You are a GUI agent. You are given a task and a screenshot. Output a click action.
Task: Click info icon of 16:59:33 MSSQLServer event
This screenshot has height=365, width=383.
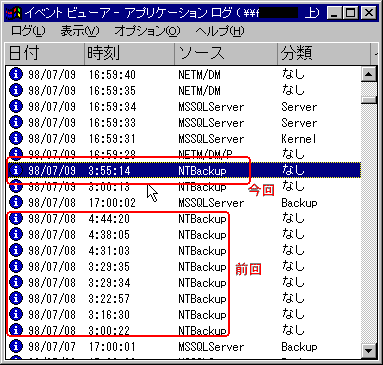[16, 122]
